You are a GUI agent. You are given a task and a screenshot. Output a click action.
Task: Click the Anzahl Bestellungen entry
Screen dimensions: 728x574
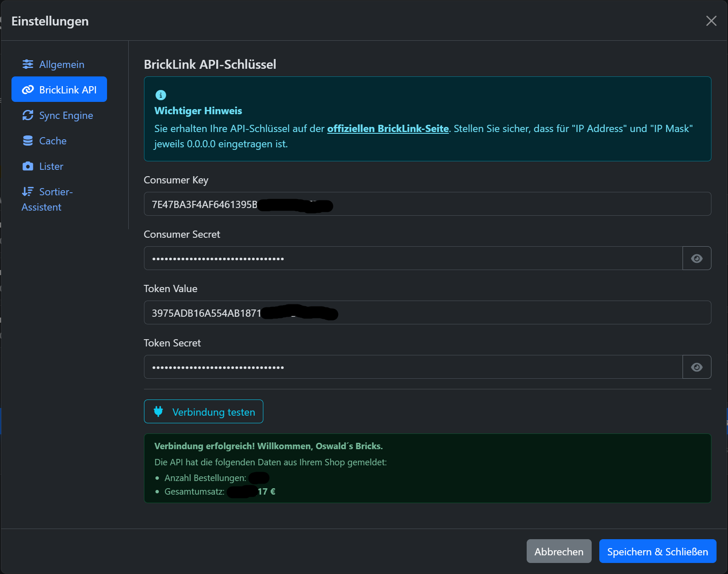pos(217,478)
